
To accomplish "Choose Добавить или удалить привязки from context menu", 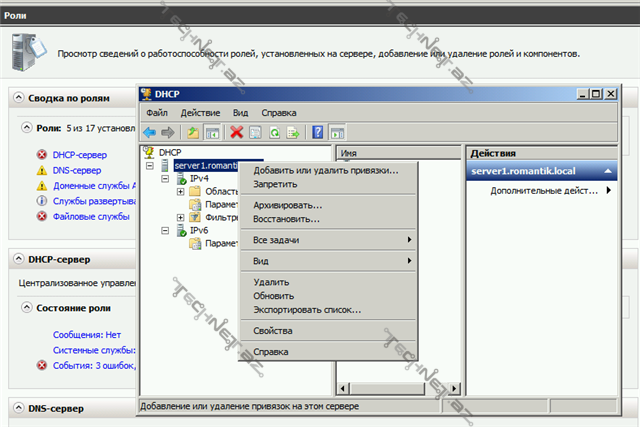I will pyautogui.click(x=325, y=170).
